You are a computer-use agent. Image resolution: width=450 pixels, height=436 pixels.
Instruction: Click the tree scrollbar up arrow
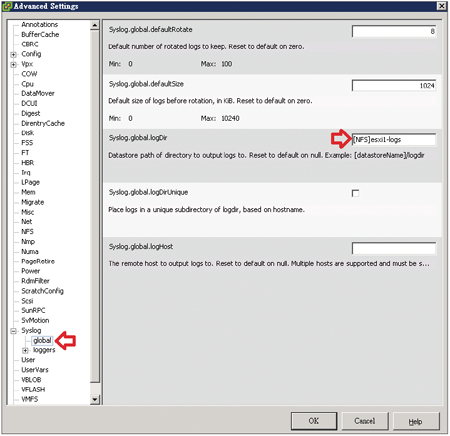pyautogui.click(x=95, y=25)
